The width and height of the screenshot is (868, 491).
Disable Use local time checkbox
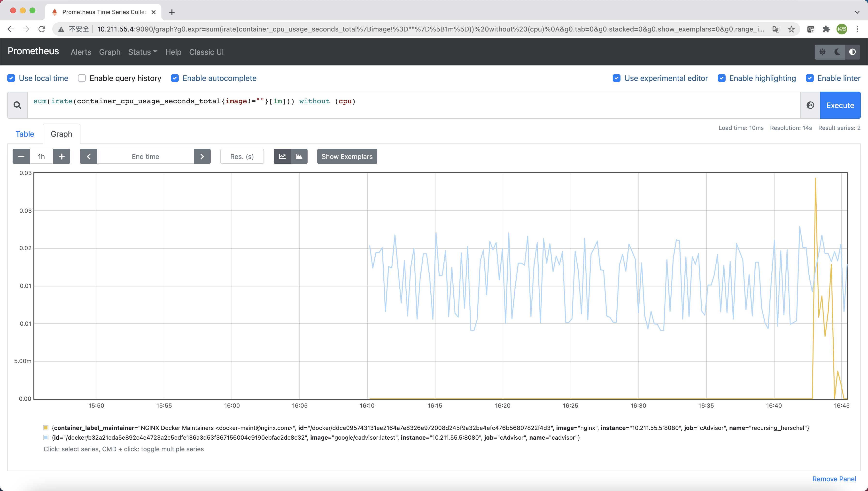coord(11,78)
